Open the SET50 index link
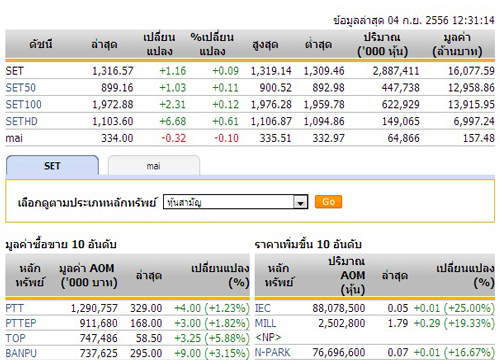 tap(21, 88)
